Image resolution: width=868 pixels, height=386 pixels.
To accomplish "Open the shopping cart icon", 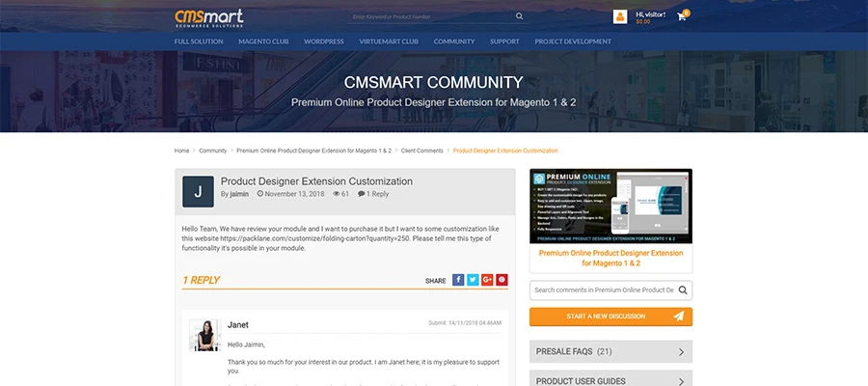I will pos(682,17).
